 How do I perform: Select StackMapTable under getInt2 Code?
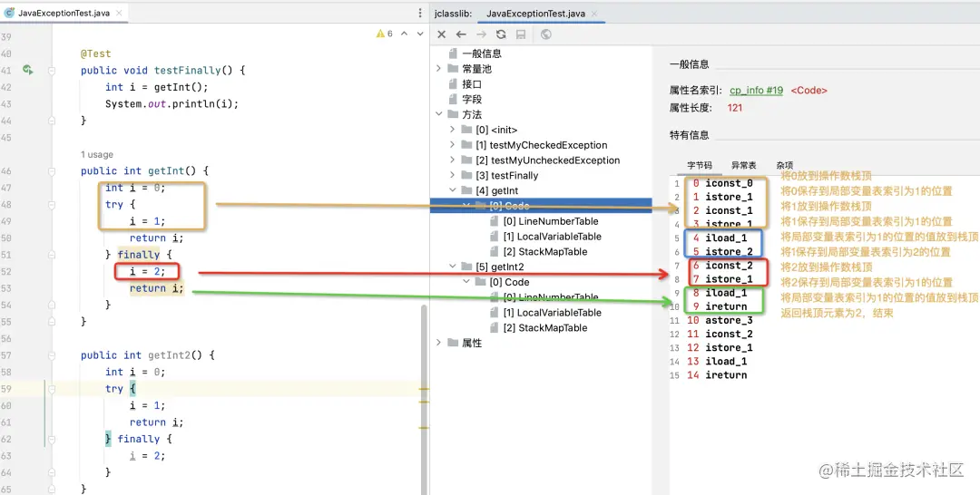pos(547,327)
